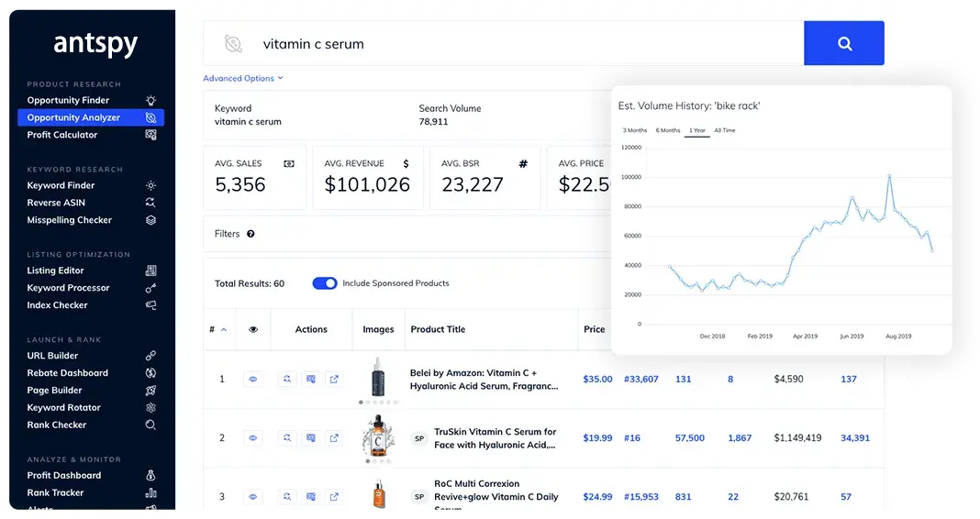This screenshot has height=519, width=980.
Task: Click the #33,607 BSR link
Action: pos(641,379)
